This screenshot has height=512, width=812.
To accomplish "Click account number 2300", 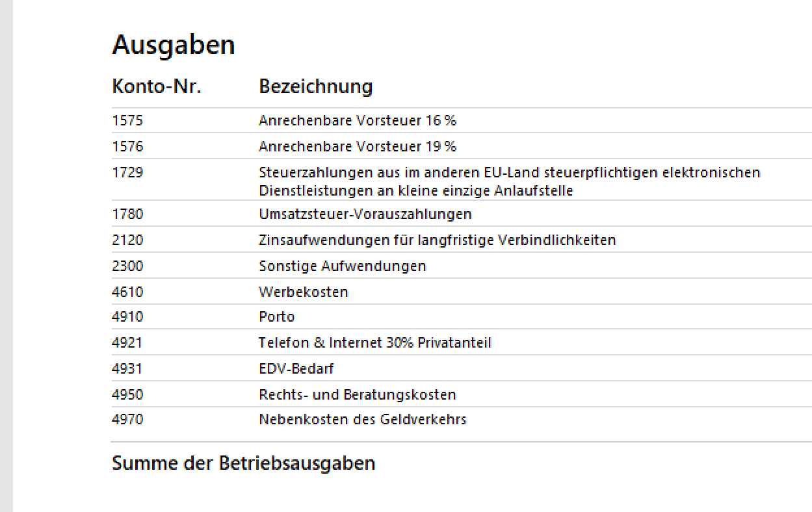I will [x=127, y=266].
